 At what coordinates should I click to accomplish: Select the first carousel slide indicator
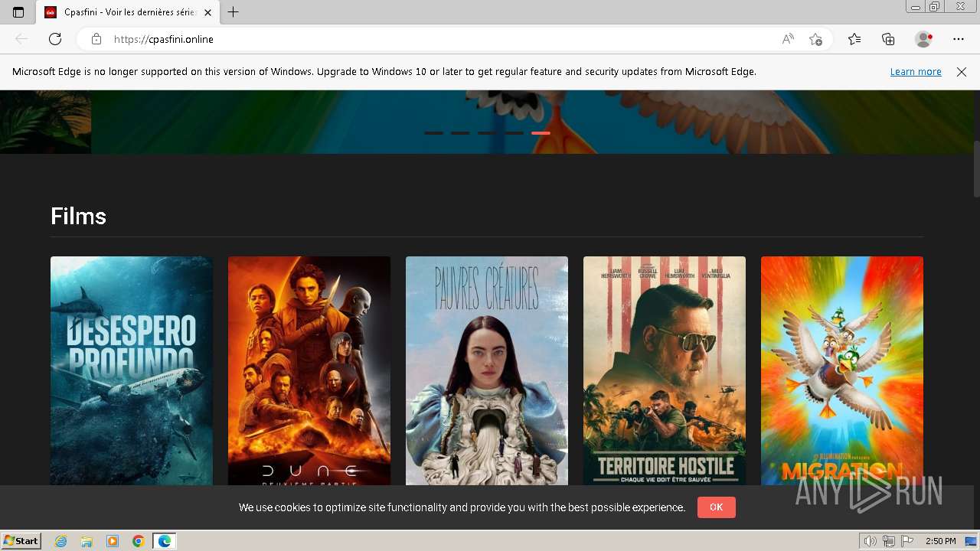[x=434, y=133]
